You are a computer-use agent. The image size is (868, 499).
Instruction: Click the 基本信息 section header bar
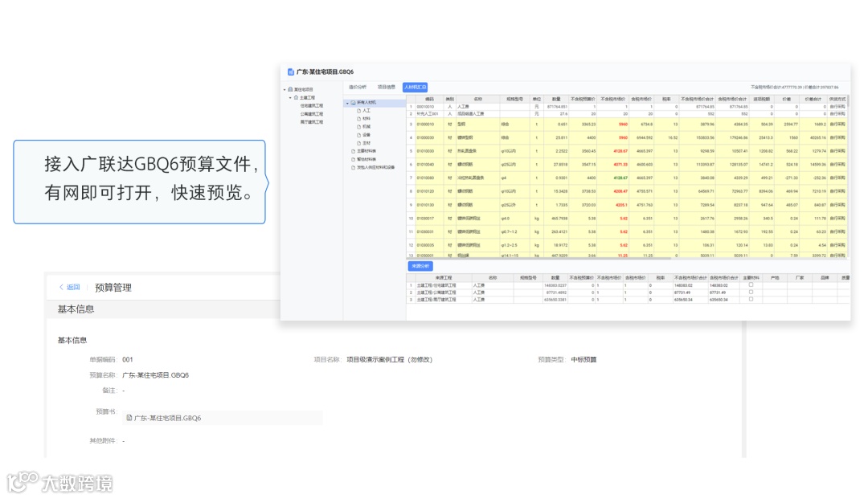coord(163,309)
